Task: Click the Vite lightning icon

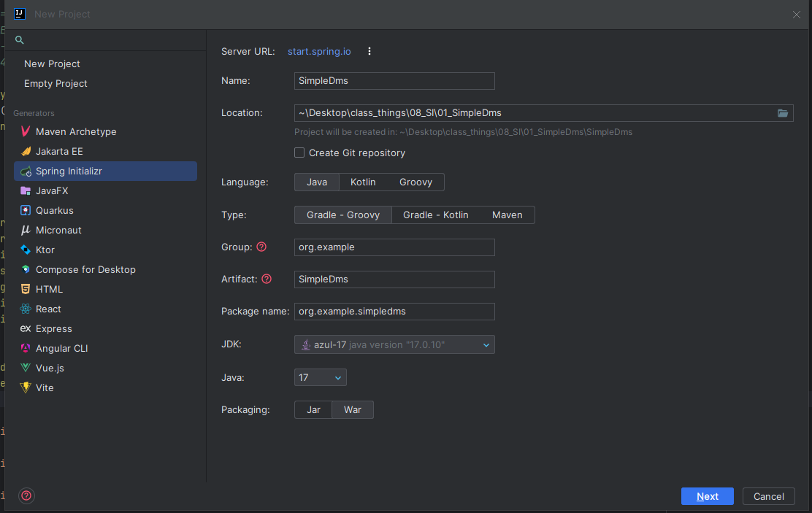Action: (26, 387)
